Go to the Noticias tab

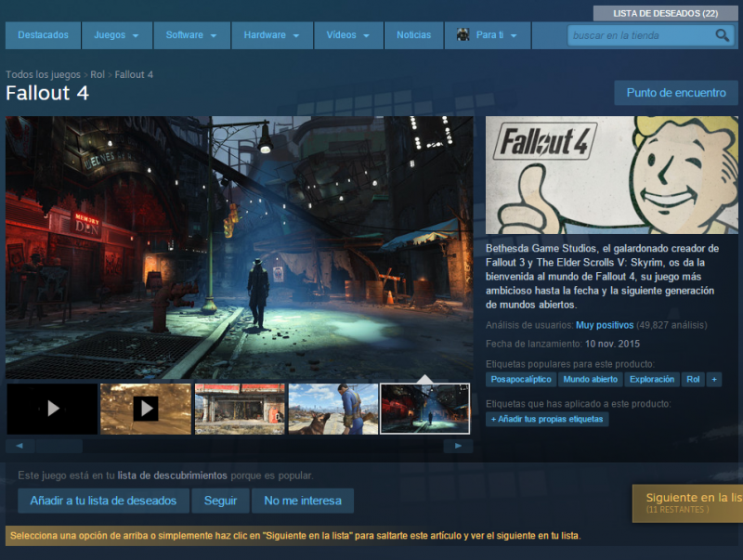coord(413,35)
